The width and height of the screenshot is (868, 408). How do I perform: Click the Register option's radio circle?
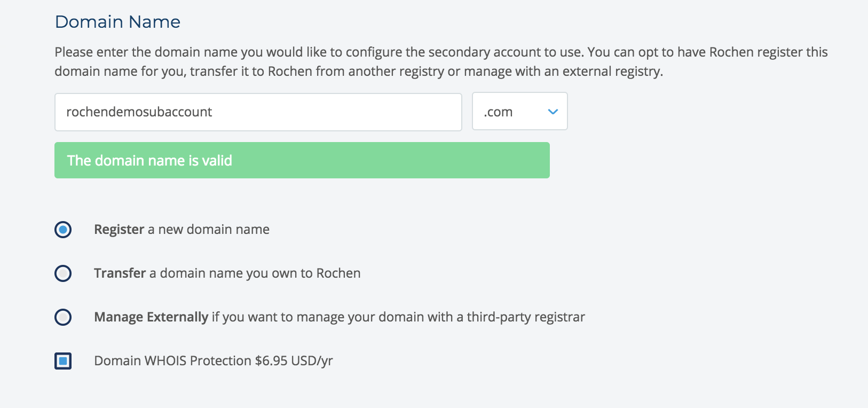(x=62, y=230)
